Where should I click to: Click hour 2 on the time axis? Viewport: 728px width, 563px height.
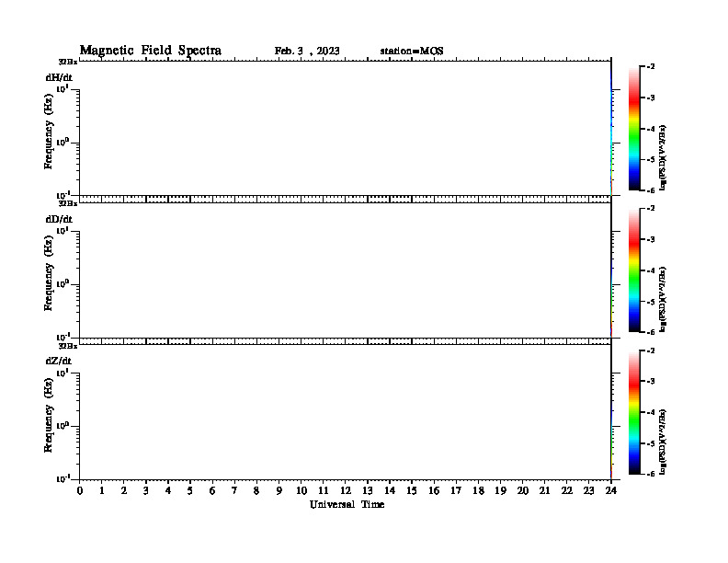124,491
